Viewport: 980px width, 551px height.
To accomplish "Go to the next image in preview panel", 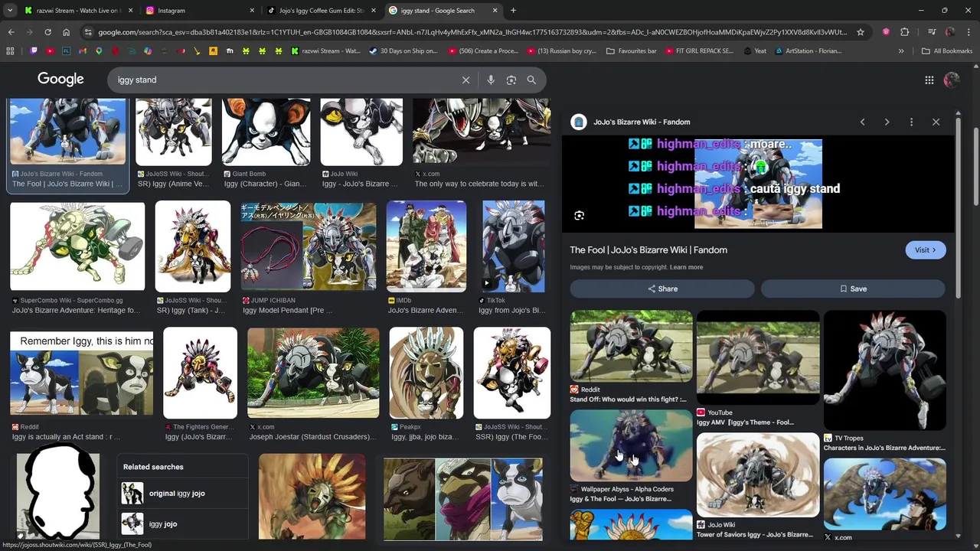I will click(887, 122).
